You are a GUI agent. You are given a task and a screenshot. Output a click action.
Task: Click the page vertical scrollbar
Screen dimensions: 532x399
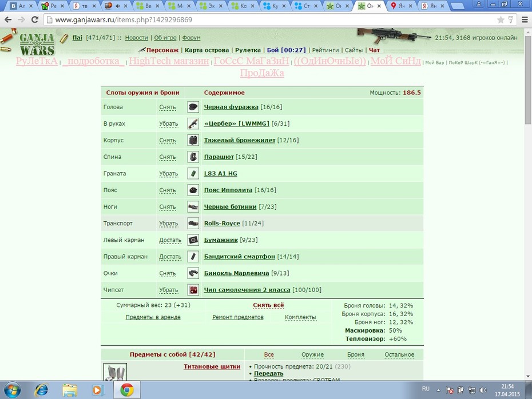coord(527,204)
